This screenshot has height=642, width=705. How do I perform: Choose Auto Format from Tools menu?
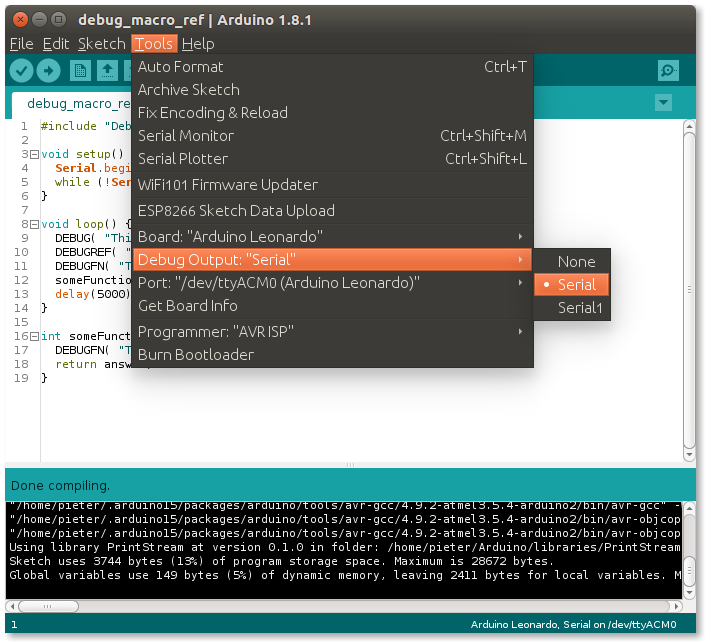332,67
